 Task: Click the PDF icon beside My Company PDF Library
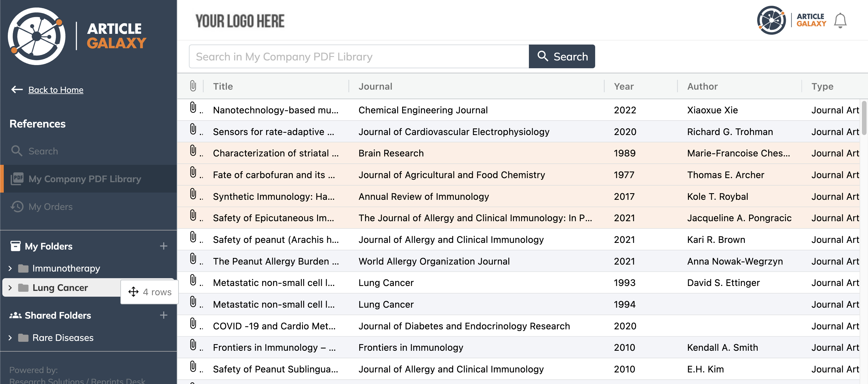[x=17, y=179]
